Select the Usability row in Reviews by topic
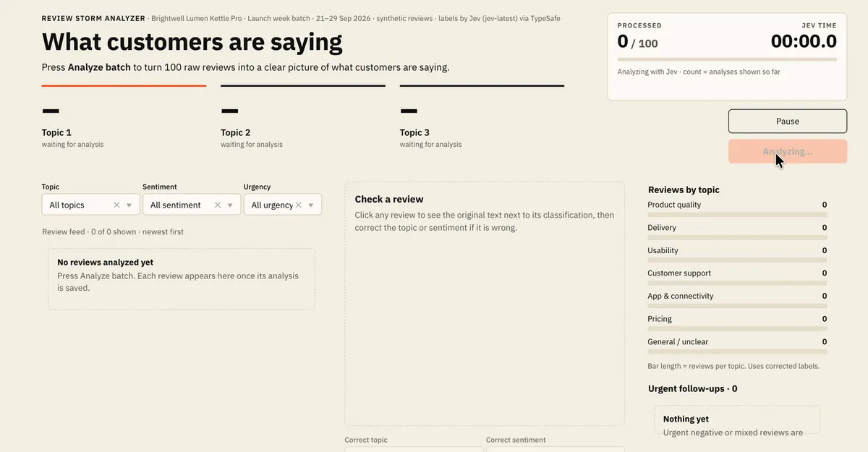 (737, 254)
